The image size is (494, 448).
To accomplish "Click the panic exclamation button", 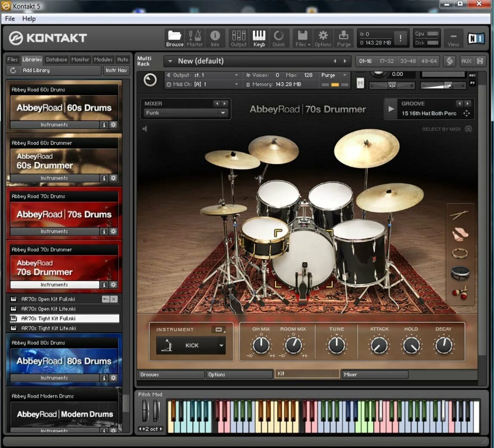I will [x=400, y=38].
